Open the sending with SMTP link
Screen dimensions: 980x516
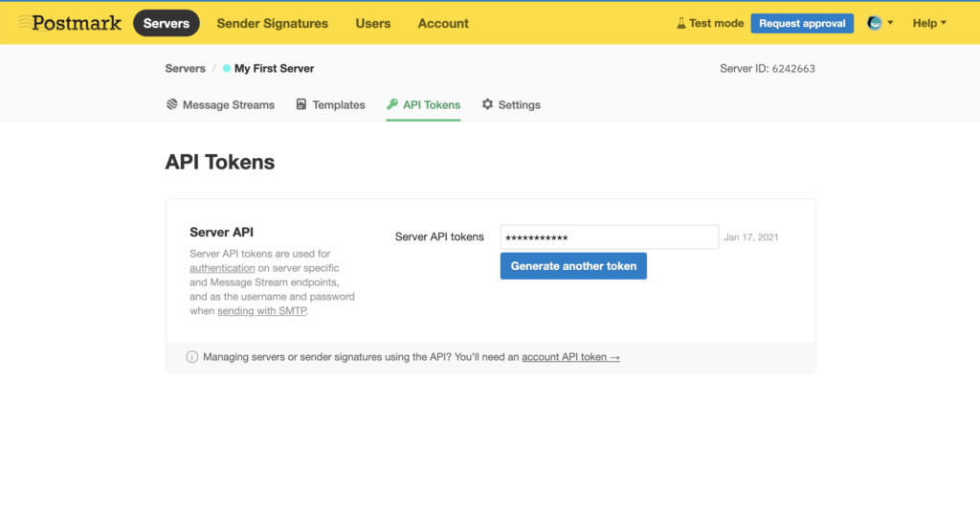(262, 311)
